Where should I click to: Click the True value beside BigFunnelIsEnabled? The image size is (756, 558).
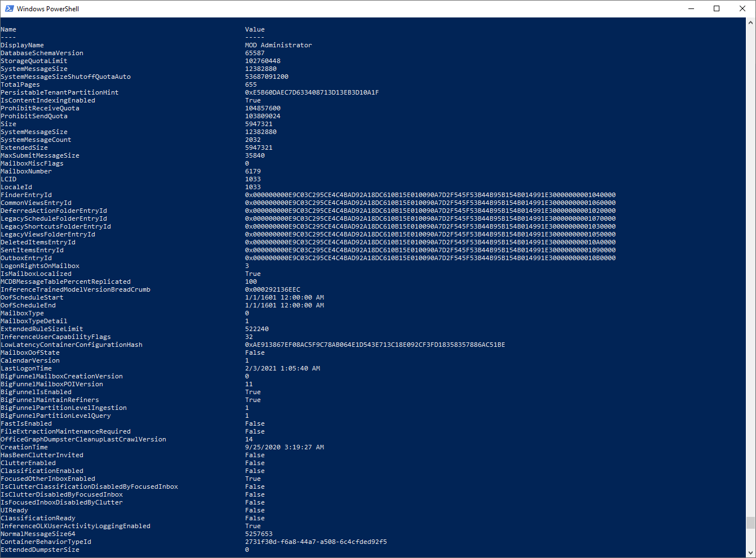252,391
